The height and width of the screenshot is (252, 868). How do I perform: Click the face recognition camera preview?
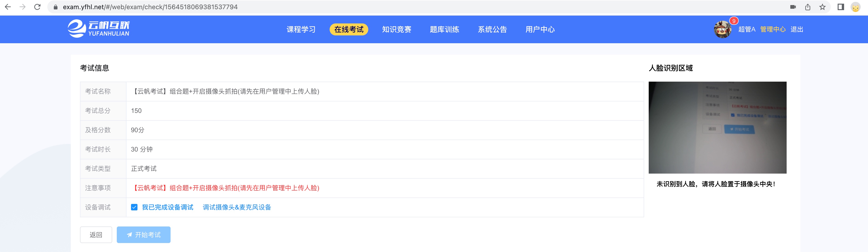tap(717, 127)
